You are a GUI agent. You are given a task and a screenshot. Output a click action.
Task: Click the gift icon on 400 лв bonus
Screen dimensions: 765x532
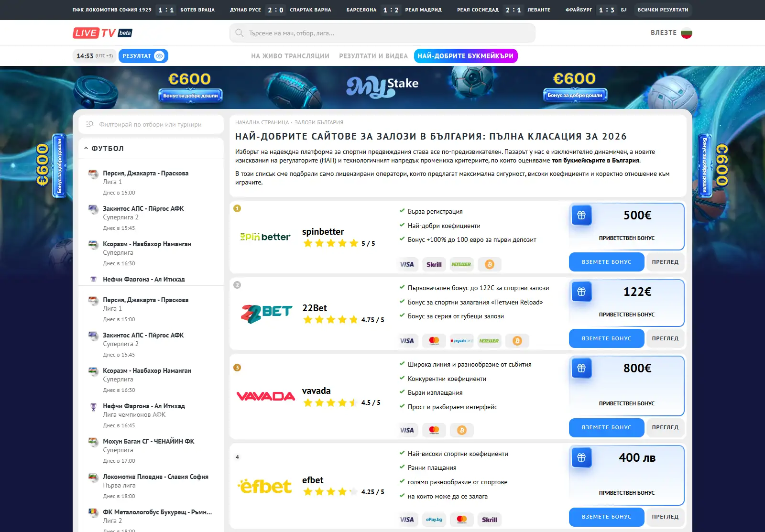click(581, 457)
